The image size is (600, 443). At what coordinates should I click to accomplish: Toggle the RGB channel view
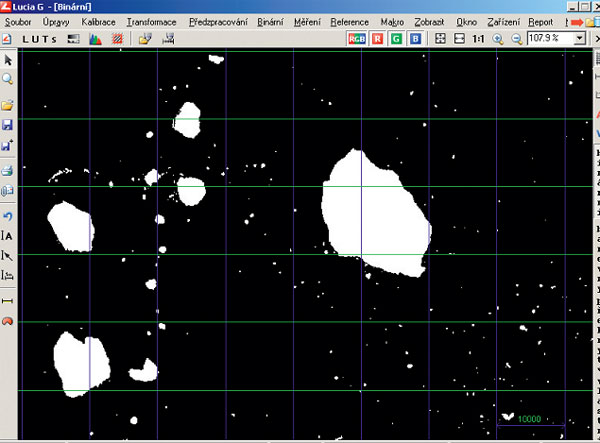[357, 38]
